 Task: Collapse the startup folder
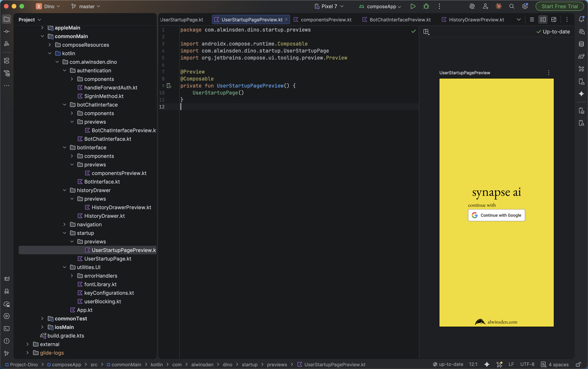[x=64, y=233]
